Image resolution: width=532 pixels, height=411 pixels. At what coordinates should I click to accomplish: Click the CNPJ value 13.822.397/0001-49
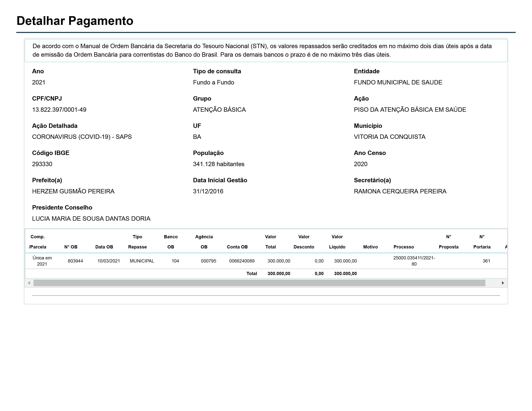click(59, 110)
